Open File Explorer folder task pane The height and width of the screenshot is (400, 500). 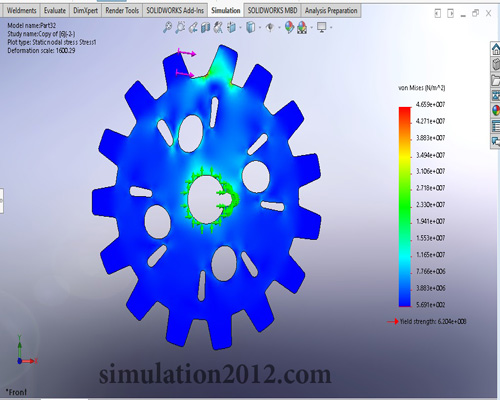496,80
